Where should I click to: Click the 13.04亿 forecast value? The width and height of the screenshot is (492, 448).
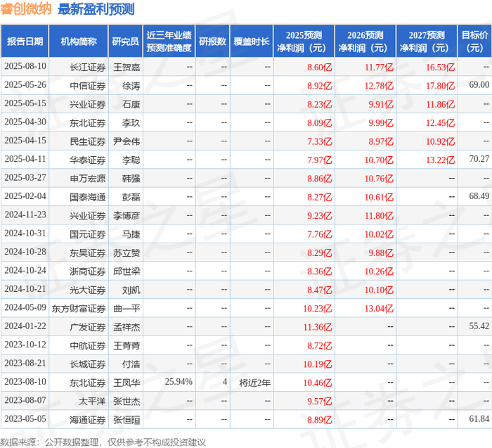point(379,308)
